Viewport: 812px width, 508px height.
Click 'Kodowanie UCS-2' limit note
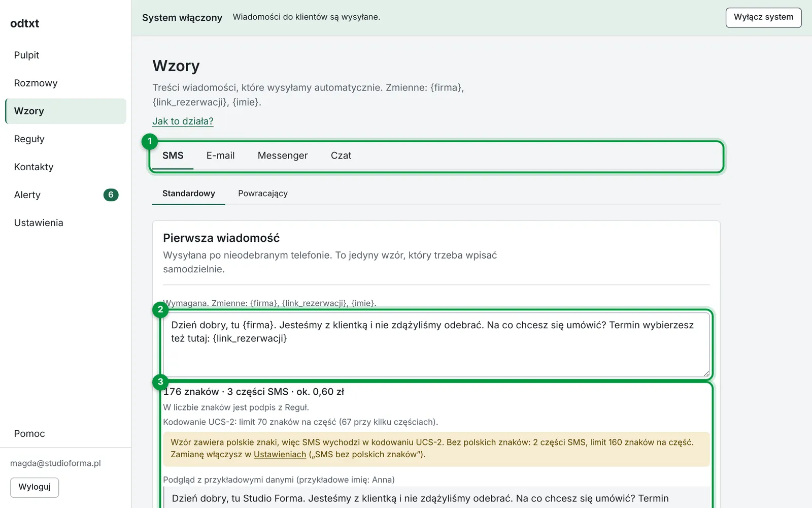tap(300, 422)
